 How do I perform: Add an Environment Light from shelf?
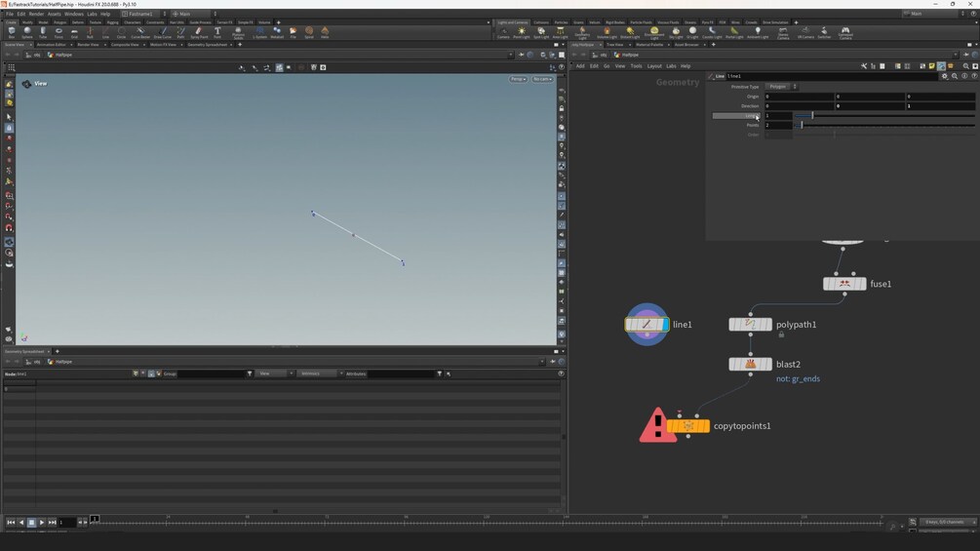tap(654, 33)
